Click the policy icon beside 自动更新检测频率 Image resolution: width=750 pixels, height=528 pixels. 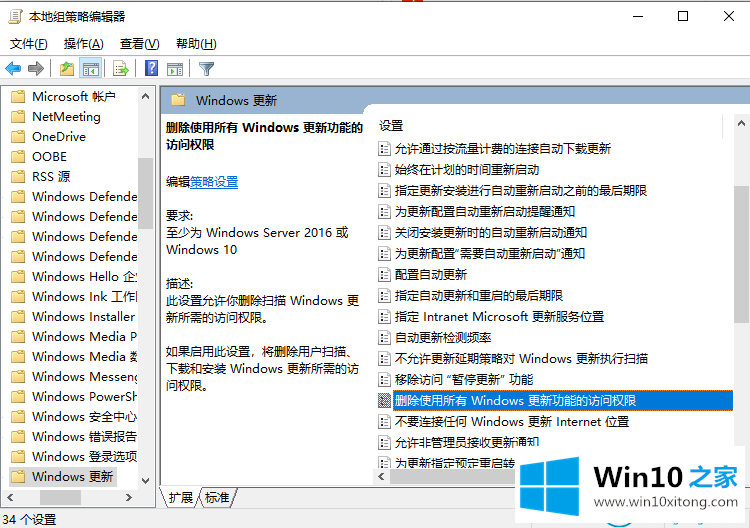pos(384,338)
